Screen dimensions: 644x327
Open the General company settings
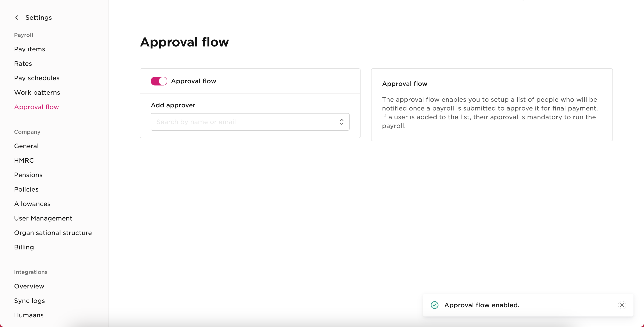point(26,146)
